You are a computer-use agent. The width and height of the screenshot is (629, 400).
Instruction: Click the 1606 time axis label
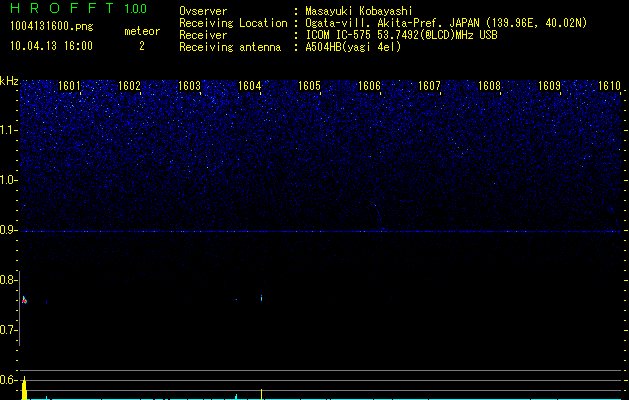(x=369, y=86)
